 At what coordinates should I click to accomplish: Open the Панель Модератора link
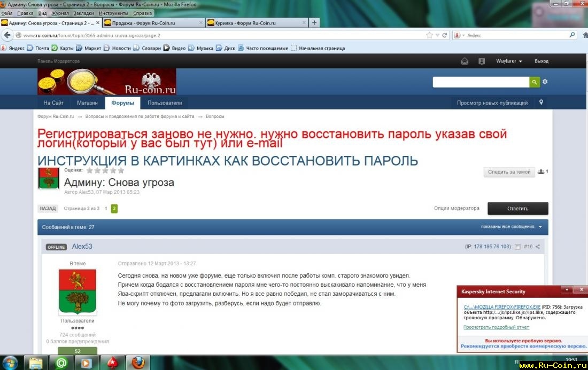click(58, 61)
